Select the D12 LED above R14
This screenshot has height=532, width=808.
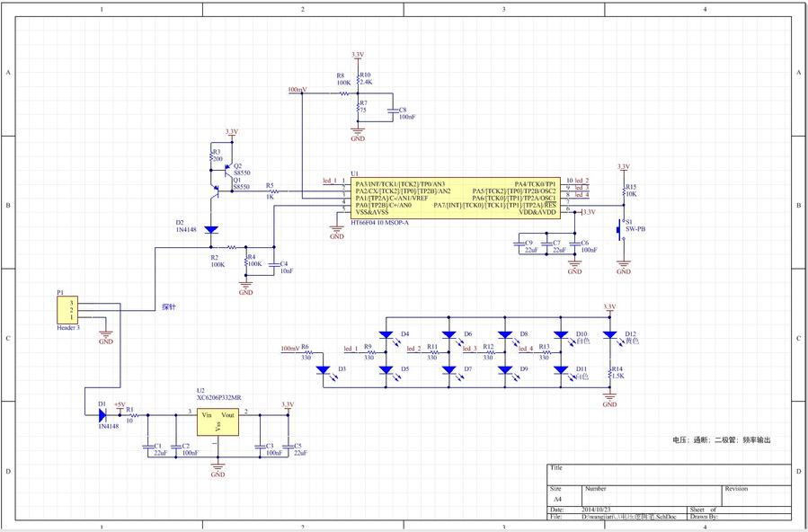[x=610, y=335]
